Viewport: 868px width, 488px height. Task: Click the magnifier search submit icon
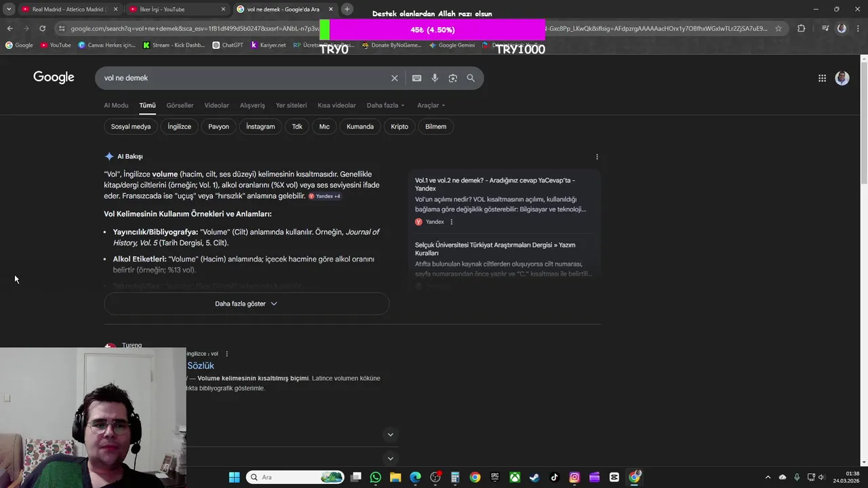[x=471, y=78]
